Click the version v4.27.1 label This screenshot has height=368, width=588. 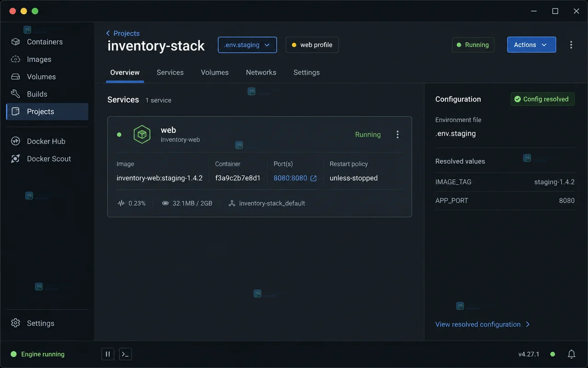pyautogui.click(x=529, y=354)
